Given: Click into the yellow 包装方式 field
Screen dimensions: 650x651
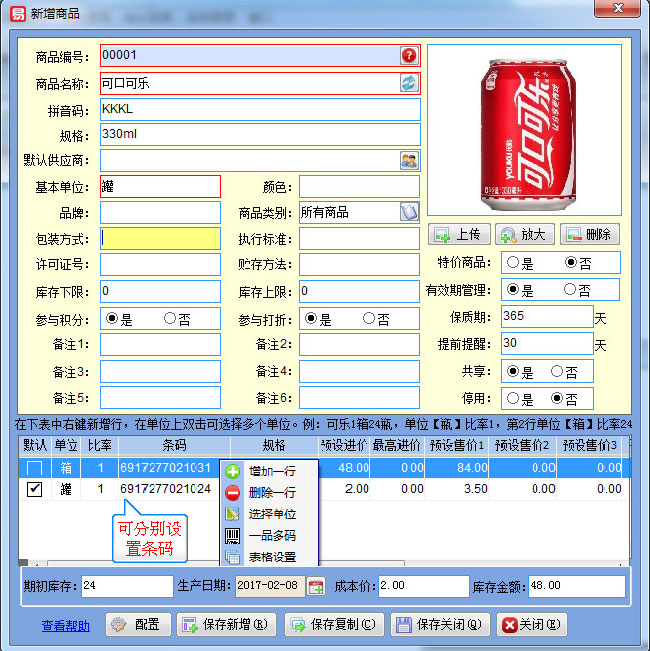Looking at the screenshot, I should [x=160, y=239].
